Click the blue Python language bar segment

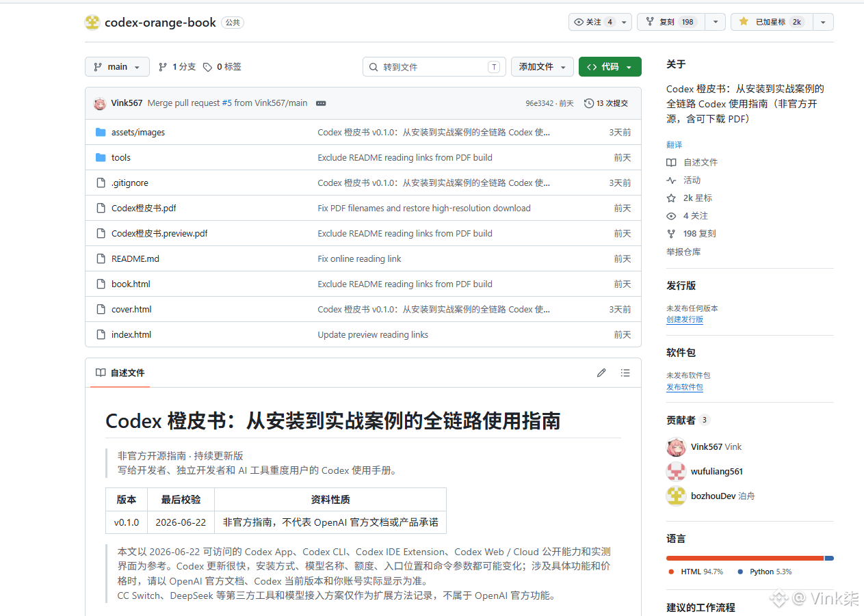click(829, 558)
